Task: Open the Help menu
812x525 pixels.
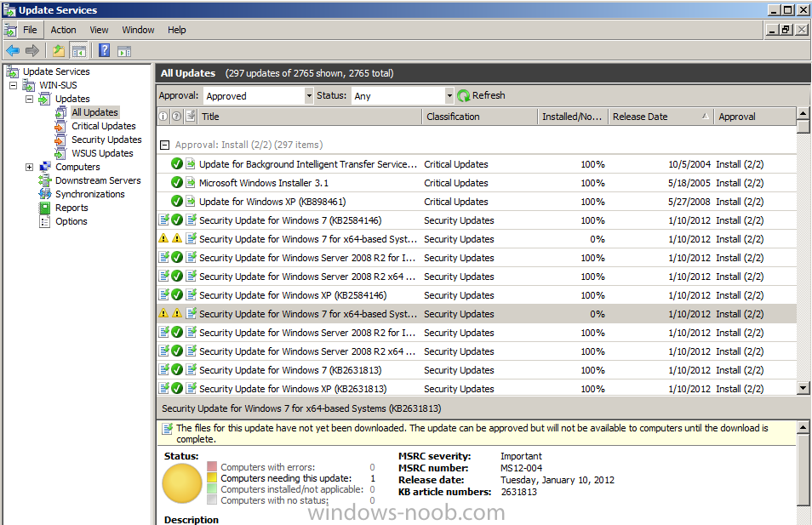Action: pyautogui.click(x=176, y=30)
